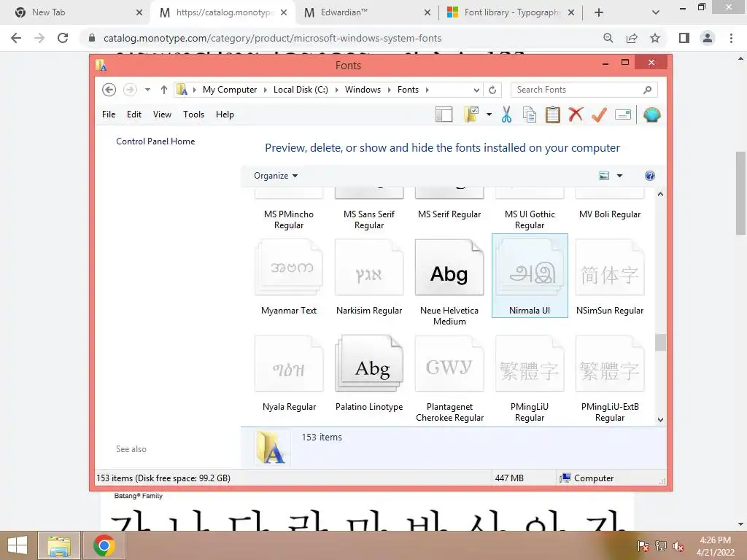Select the Myanmar Text font
747x560 pixels.
point(289,277)
